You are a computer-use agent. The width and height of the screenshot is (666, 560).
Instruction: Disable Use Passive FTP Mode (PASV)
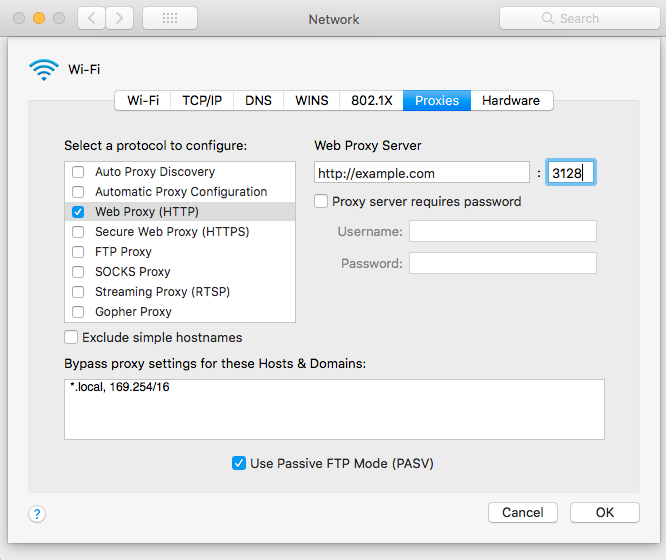239,463
